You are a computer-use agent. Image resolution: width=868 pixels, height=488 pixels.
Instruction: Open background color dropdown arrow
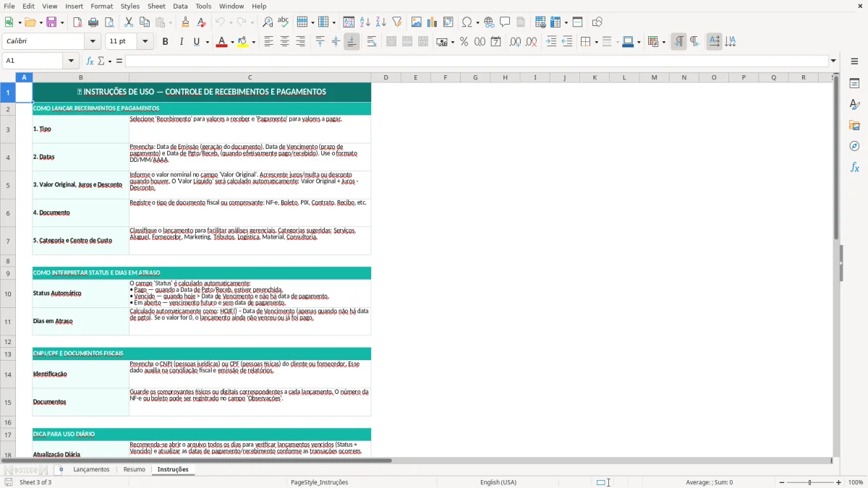[x=254, y=42]
